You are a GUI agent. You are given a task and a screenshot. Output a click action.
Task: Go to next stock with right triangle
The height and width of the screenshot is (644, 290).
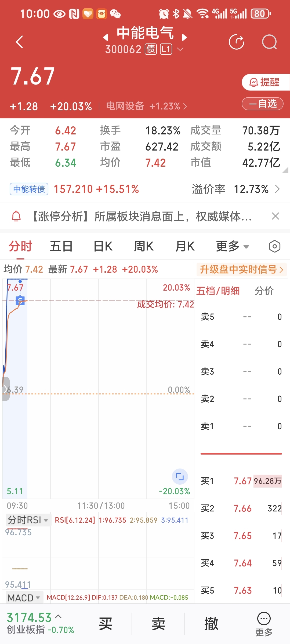click(184, 37)
